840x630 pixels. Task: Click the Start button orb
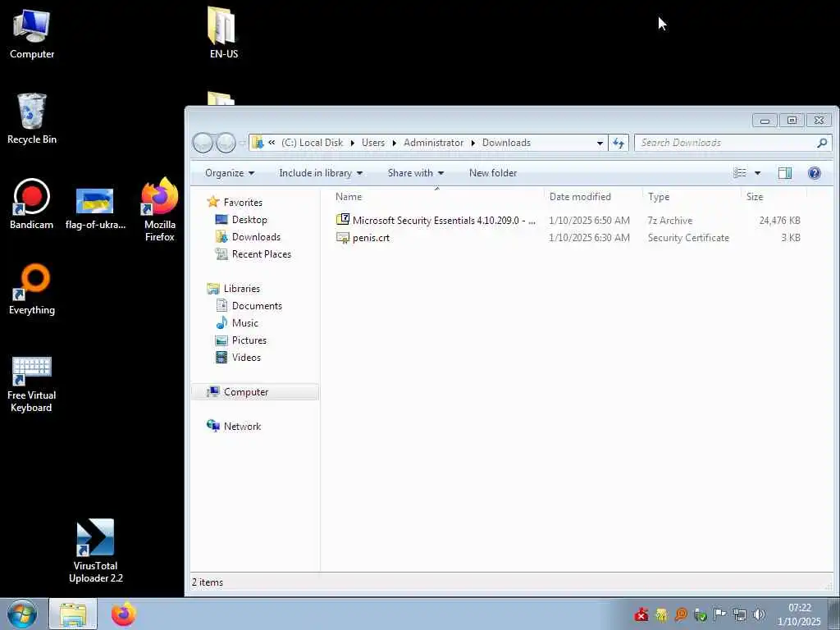pyautogui.click(x=22, y=614)
